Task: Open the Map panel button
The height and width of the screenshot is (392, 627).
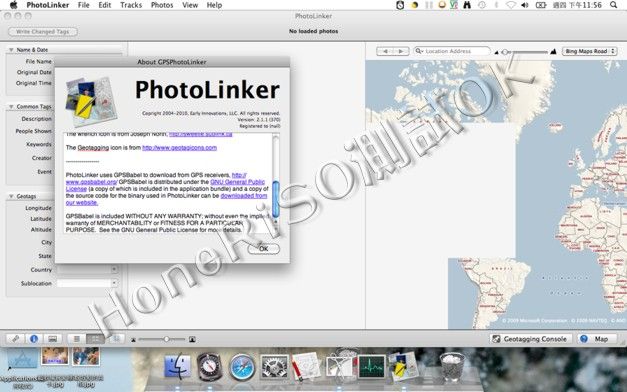Action: pos(595,339)
